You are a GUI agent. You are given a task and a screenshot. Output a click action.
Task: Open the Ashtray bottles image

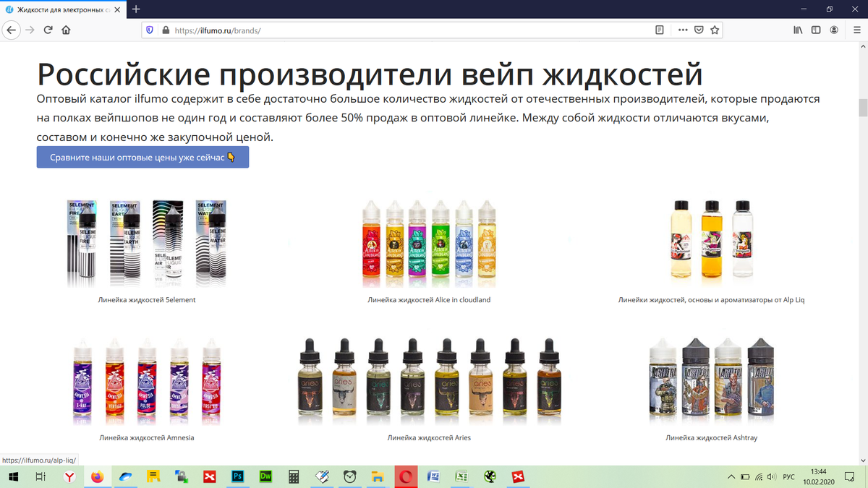[x=711, y=382]
